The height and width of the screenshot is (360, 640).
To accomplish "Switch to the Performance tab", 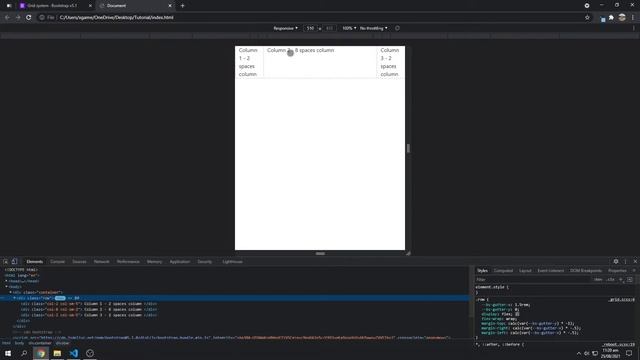I will click(128, 262).
